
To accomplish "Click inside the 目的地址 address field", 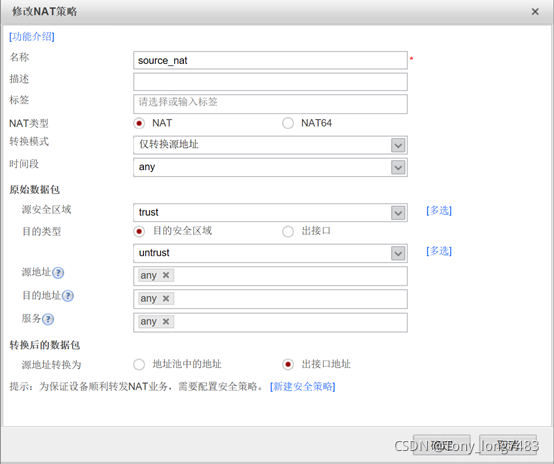I will click(x=270, y=299).
